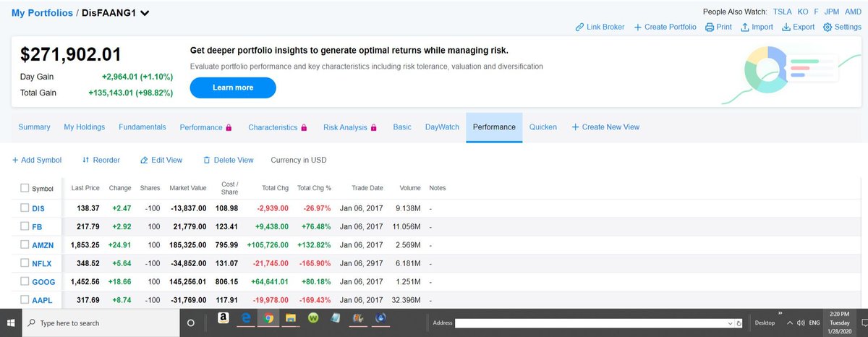
Task: Open Amazon app from the taskbar
Action: point(223,318)
